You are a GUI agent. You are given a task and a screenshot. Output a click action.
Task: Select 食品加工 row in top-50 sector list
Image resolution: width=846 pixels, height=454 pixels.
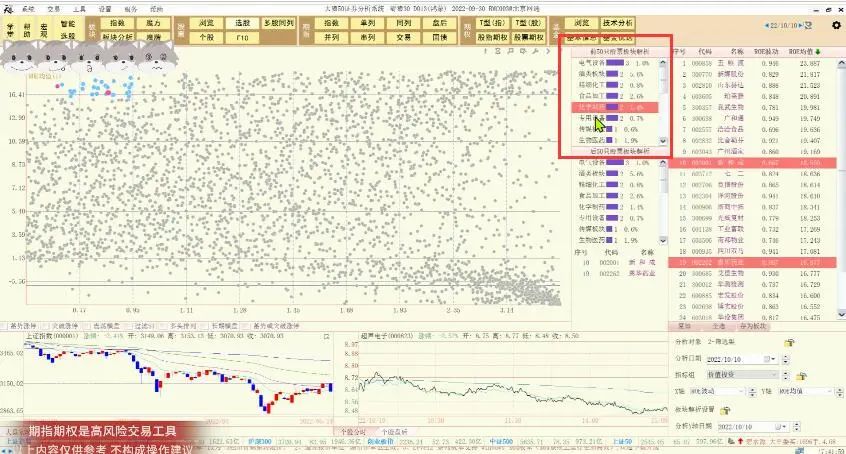coord(615,96)
